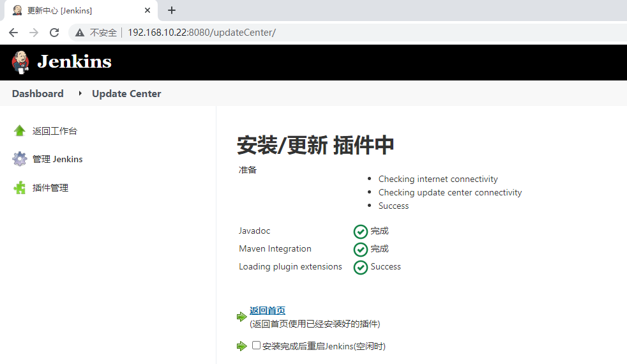
Task: Go back with the browser back arrow
Action: [x=13, y=33]
